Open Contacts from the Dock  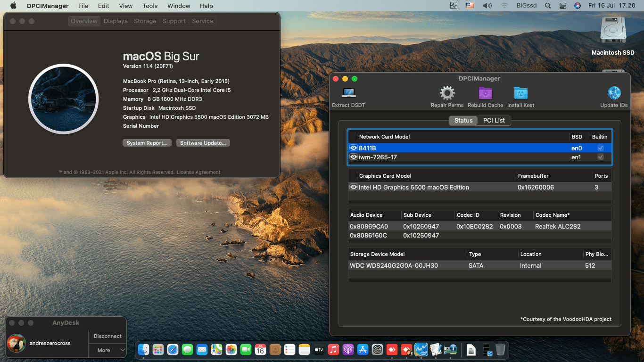[x=275, y=349]
